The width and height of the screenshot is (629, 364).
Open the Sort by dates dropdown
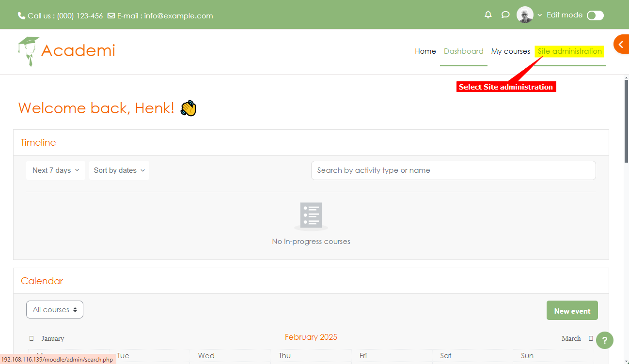(119, 170)
